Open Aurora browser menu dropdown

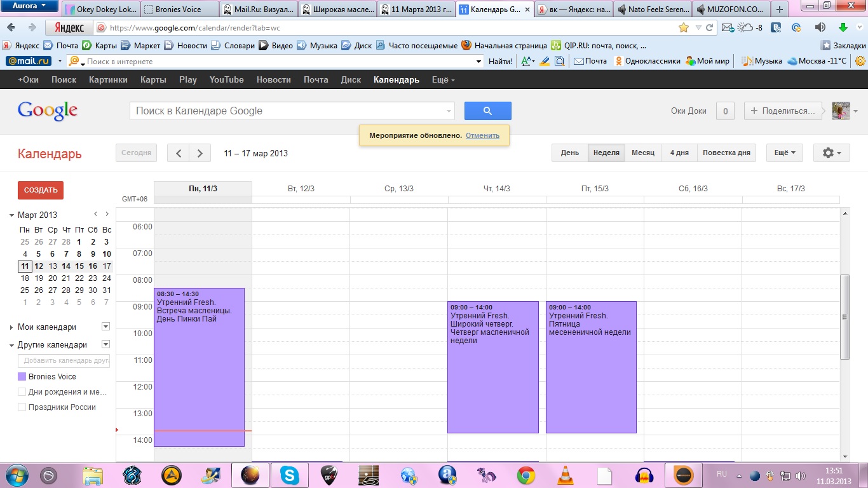tap(30, 6)
